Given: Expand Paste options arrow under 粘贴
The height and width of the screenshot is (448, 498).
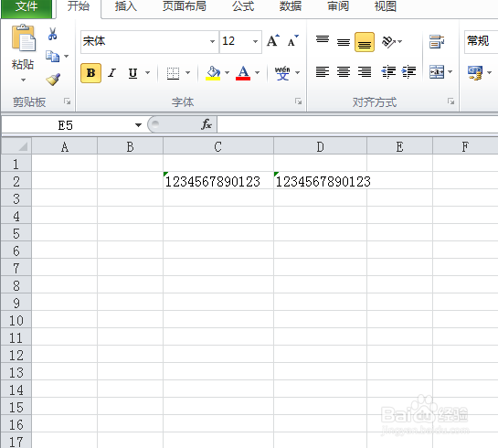Looking at the screenshot, I should (23, 80).
